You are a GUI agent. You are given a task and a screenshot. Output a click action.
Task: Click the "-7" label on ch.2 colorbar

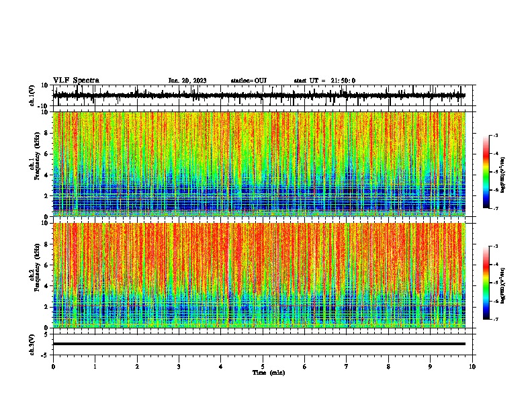[495, 319]
